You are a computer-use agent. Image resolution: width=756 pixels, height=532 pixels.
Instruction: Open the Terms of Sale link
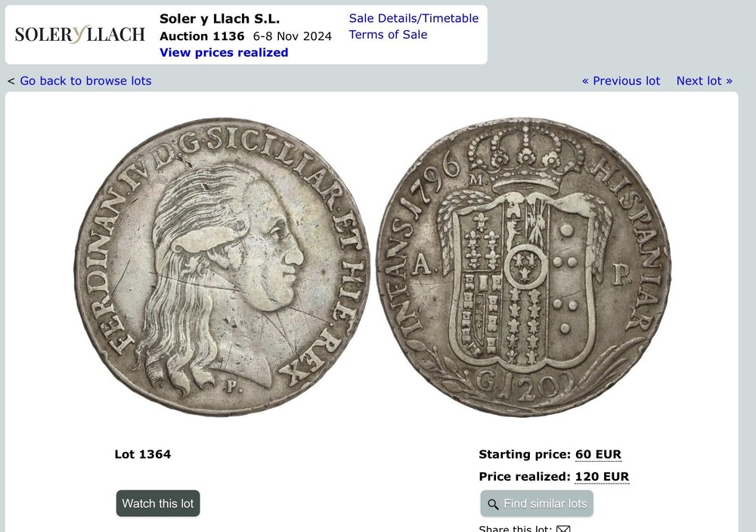pyautogui.click(x=388, y=35)
